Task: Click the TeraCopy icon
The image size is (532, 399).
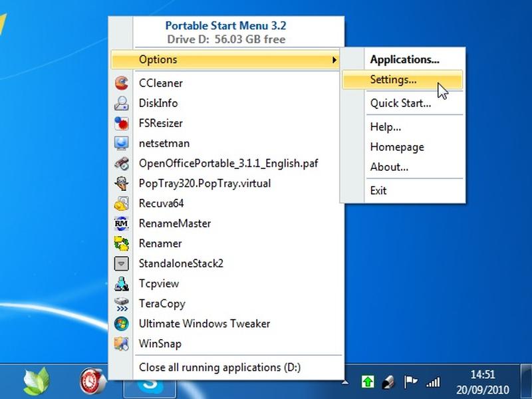Action: [x=122, y=304]
